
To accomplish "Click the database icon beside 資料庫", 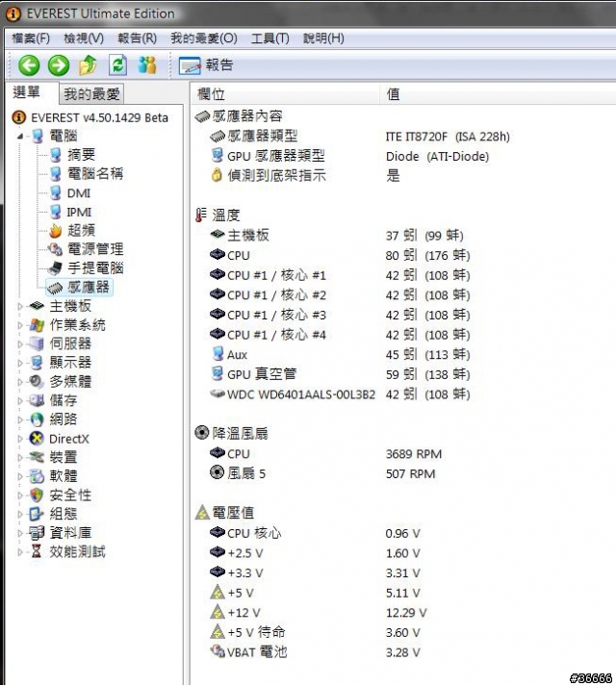I will [37, 533].
